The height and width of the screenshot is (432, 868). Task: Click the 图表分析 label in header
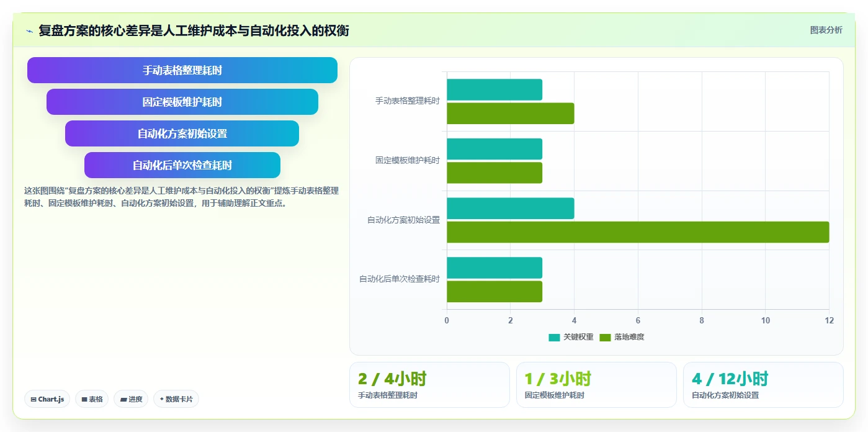pyautogui.click(x=826, y=30)
